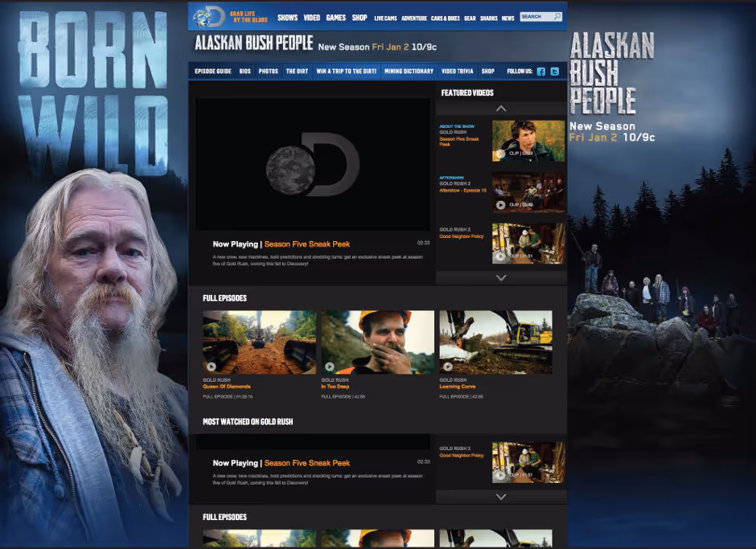Go to CARS & BIKES section
Image resolution: width=756 pixels, height=549 pixels.
click(x=446, y=18)
